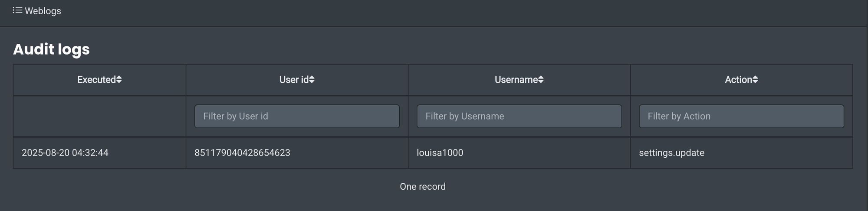The height and width of the screenshot is (211, 868).
Task: Click the One record count text
Action: [x=423, y=186]
